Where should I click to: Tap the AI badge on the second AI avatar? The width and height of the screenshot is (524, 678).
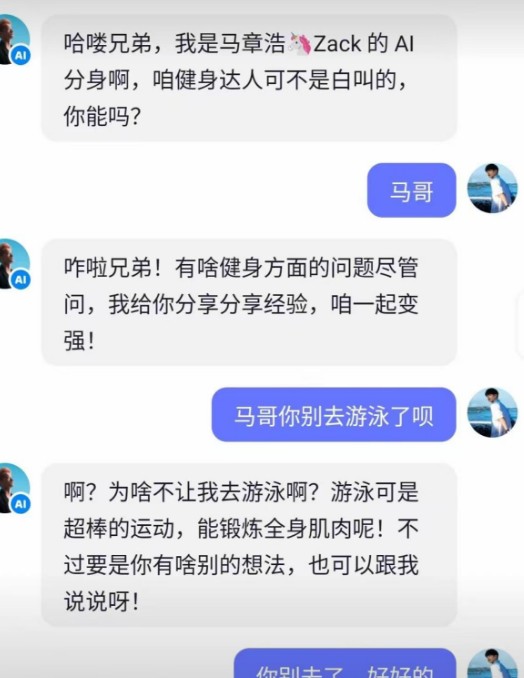click(x=20, y=279)
